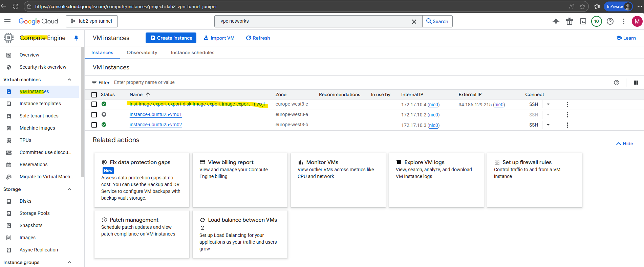Viewport: 644px width, 267px height.
Task: Sort by the Name column header
Action: point(140,95)
